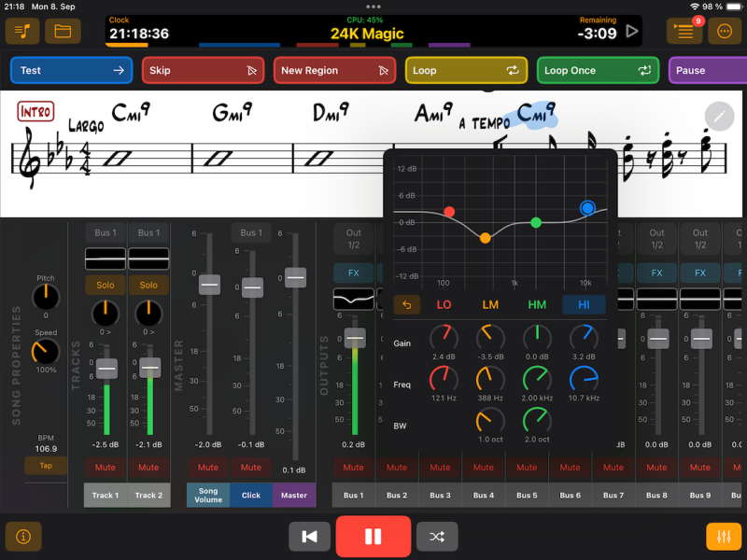Click the Song Volume fader handle

209,283
